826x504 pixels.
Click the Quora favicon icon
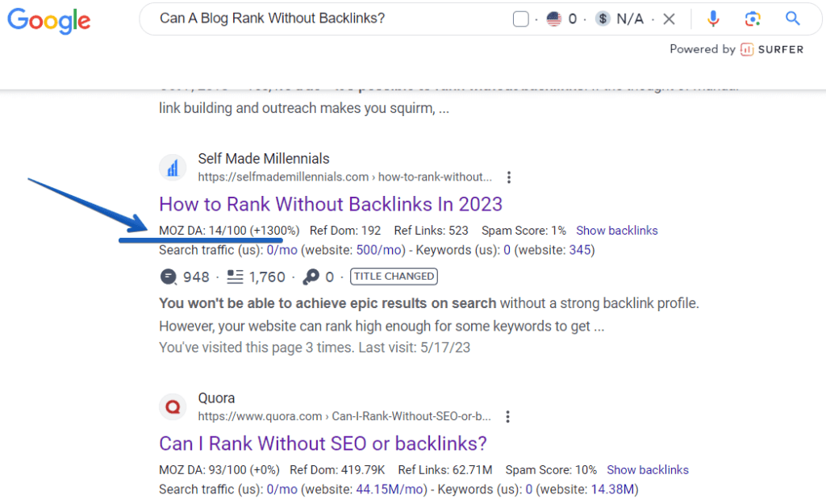click(x=172, y=407)
